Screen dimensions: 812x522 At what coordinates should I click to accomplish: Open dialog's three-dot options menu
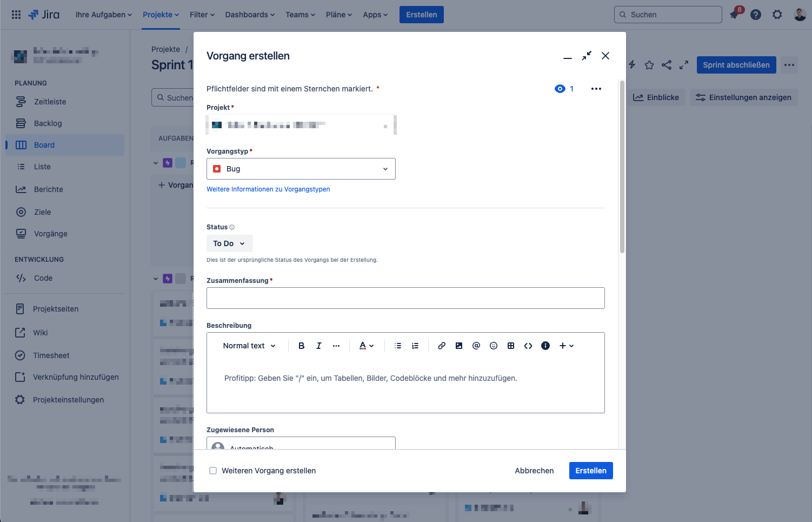596,89
